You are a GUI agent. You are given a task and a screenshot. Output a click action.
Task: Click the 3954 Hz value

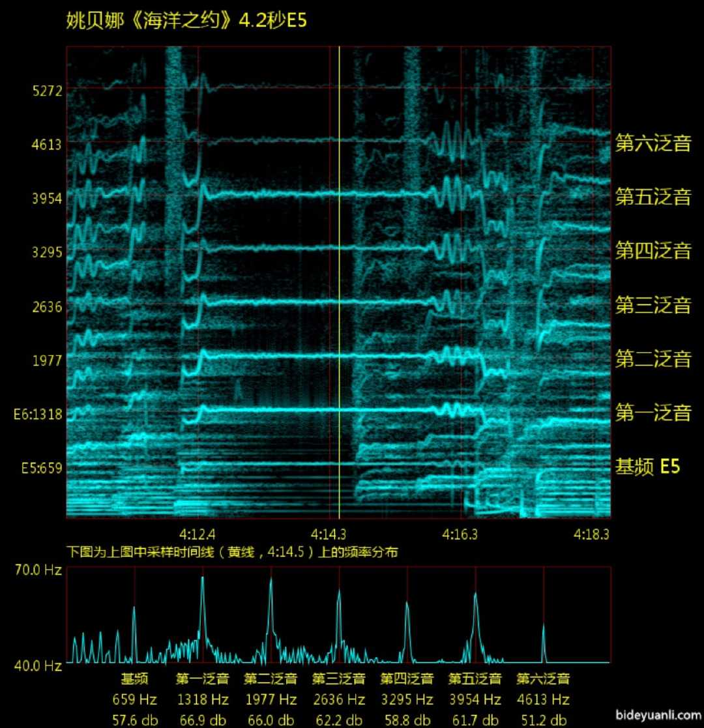(475, 700)
